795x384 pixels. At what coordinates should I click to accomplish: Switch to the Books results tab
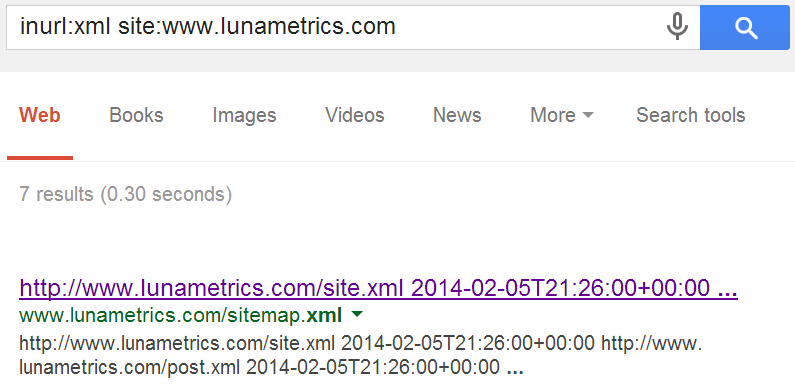(136, 115)
